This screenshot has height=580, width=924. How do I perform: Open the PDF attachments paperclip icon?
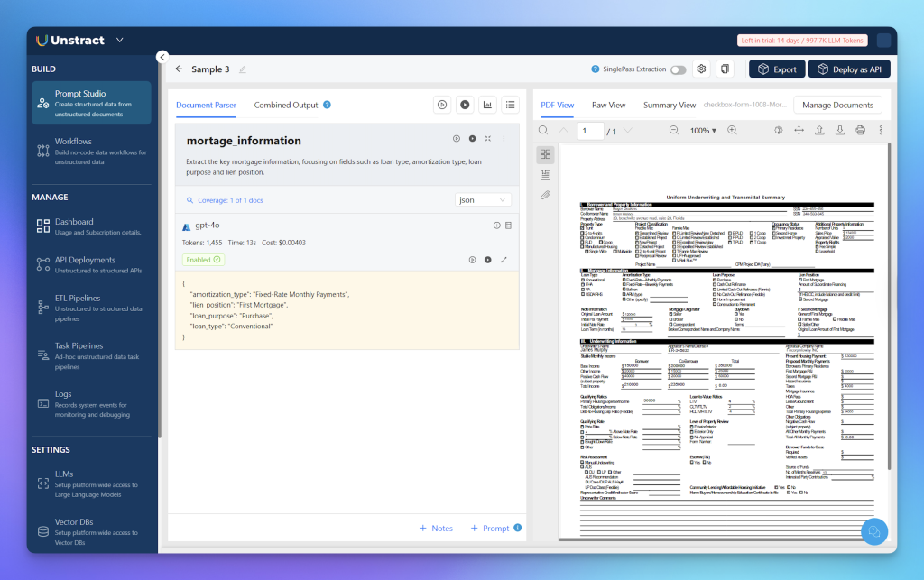(545, 194)
